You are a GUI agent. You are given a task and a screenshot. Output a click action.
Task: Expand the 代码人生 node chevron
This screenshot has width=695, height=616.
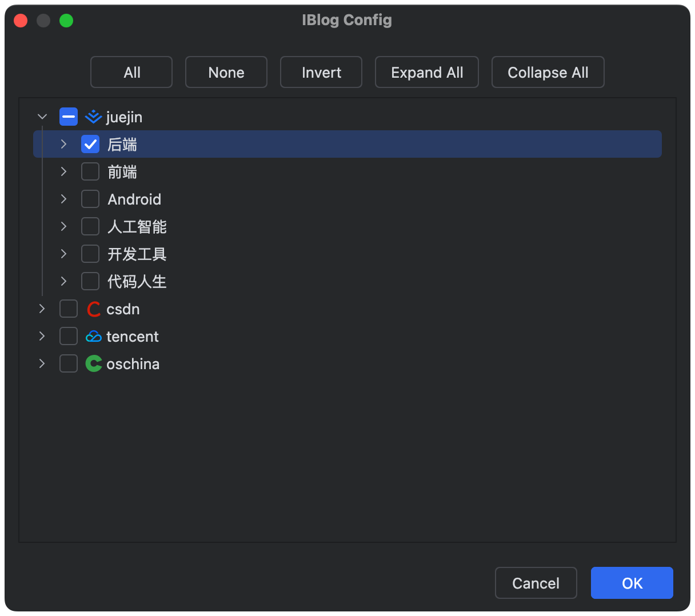click(63, 282)
